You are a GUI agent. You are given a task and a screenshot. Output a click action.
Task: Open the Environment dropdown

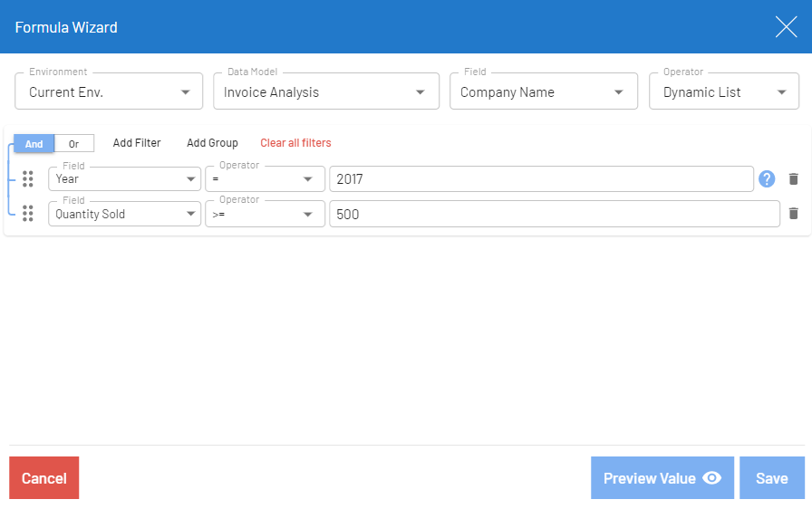pos(109,91)
